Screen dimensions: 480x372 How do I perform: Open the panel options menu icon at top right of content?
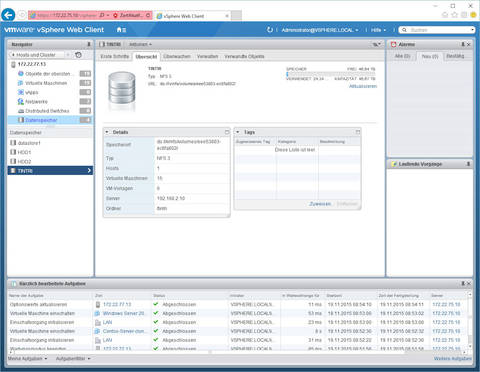tap(376, 44)
